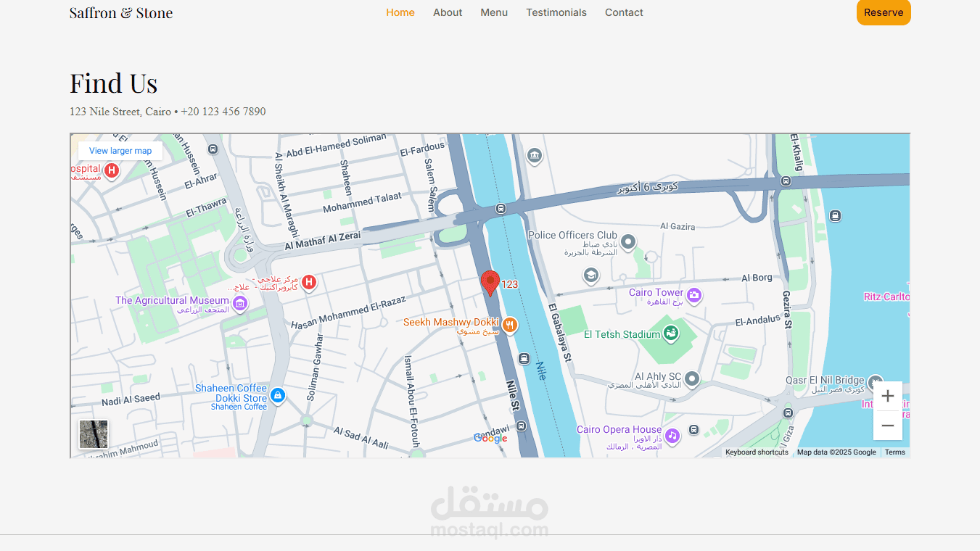Select the Cairo Tower camera marker
Image resolution: width=980 pixels, height=551 pixels.
694,295
